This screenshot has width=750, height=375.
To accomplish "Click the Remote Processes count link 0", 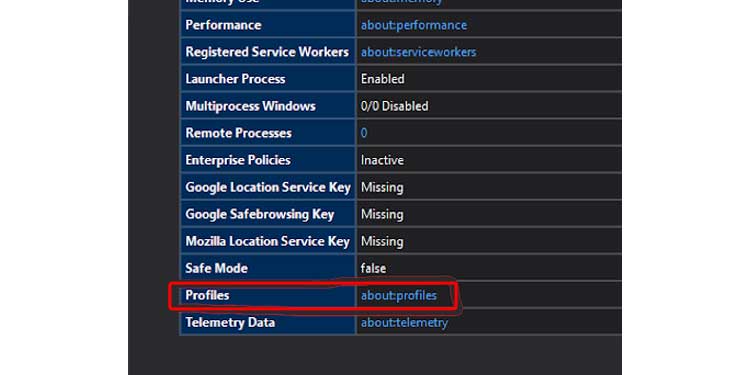I will 364,133.
